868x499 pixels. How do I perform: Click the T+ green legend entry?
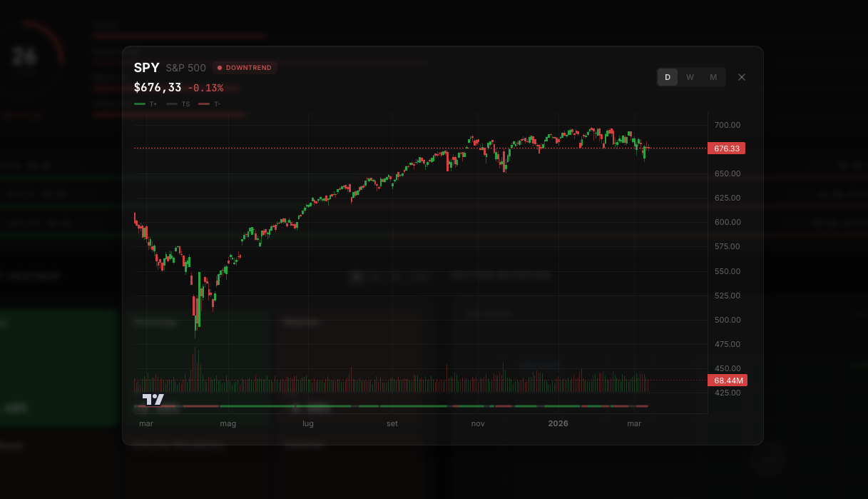[x=145, y=104]
